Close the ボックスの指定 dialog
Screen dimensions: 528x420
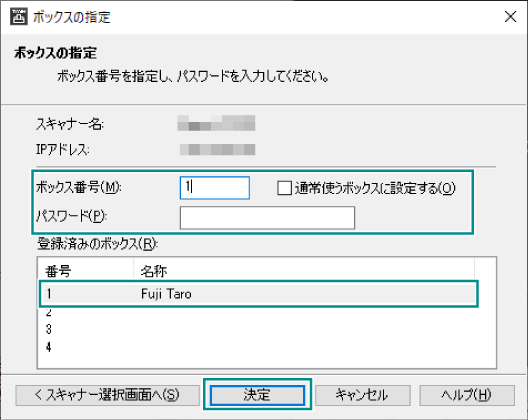coord(510,17)
